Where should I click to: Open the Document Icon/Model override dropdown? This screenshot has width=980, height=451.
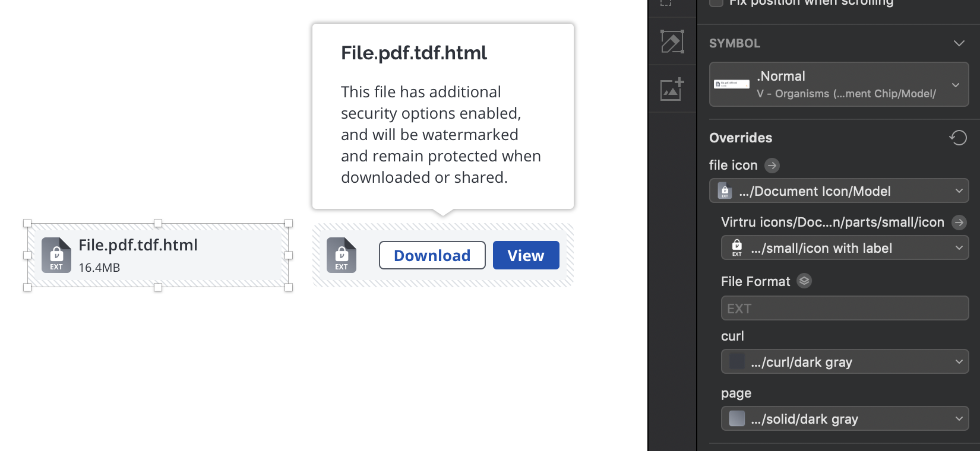coord(839,191)
